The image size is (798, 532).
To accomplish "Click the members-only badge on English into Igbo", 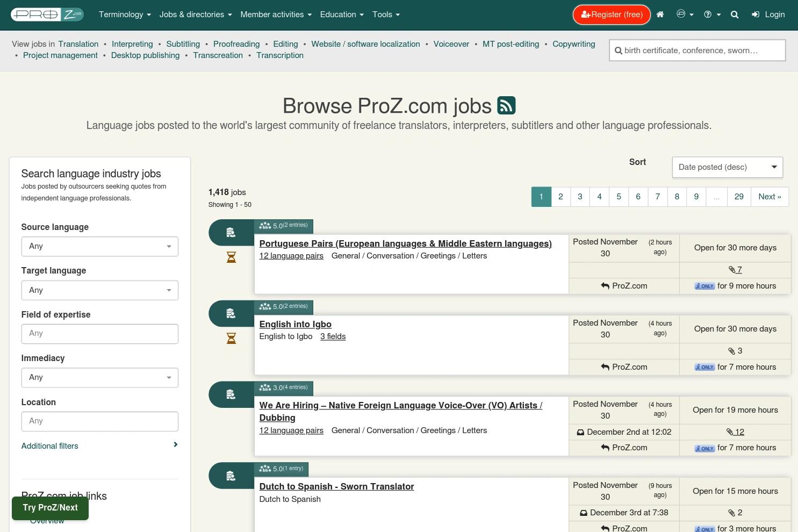I will 704,367.
